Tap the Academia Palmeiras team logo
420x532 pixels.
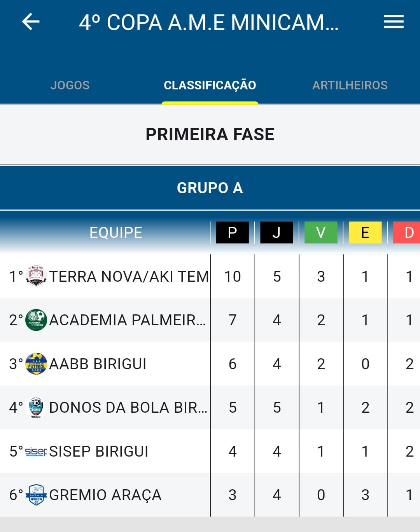(x=36, y=320)
